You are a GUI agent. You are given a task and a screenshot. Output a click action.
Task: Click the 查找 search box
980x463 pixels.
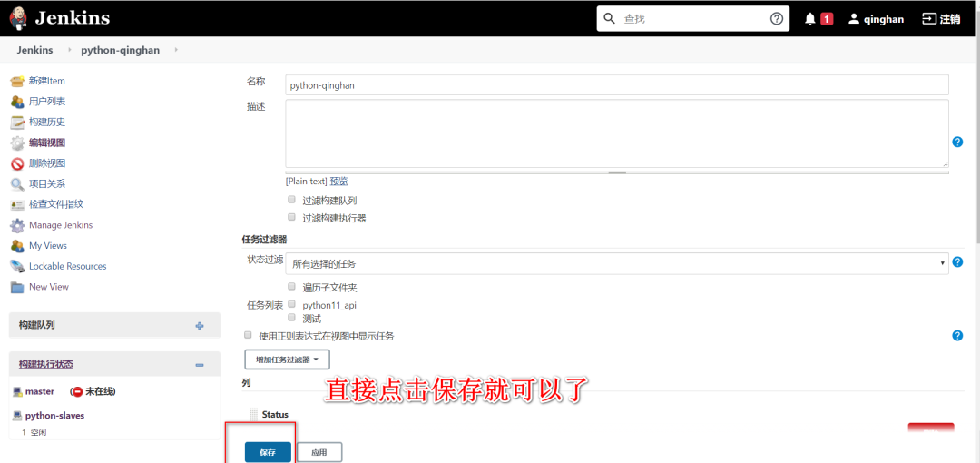point(692,19)
